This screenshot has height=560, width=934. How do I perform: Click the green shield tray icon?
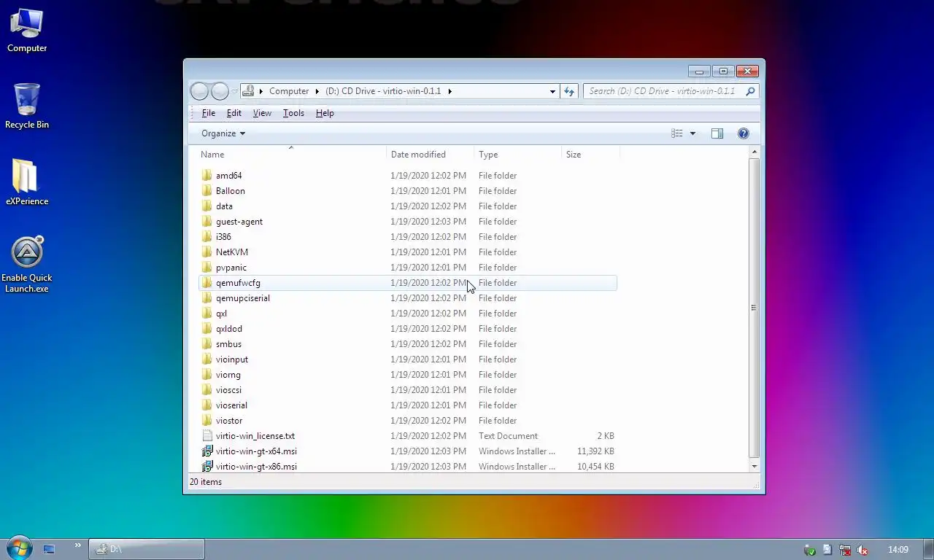(x=809, y=550)
